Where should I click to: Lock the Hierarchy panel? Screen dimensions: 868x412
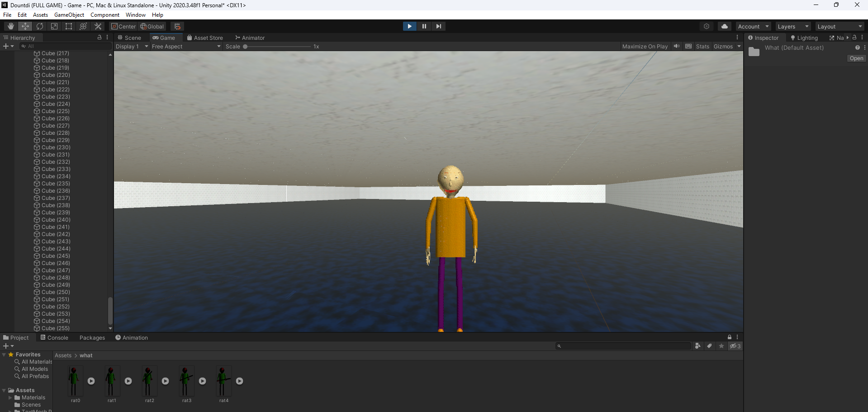click(100, 38)
